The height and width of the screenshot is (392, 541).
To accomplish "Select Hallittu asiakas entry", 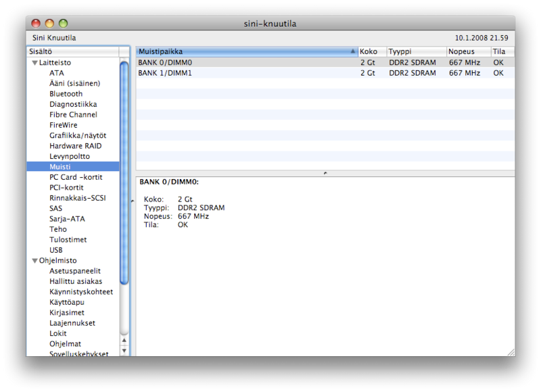I will 76,281.
